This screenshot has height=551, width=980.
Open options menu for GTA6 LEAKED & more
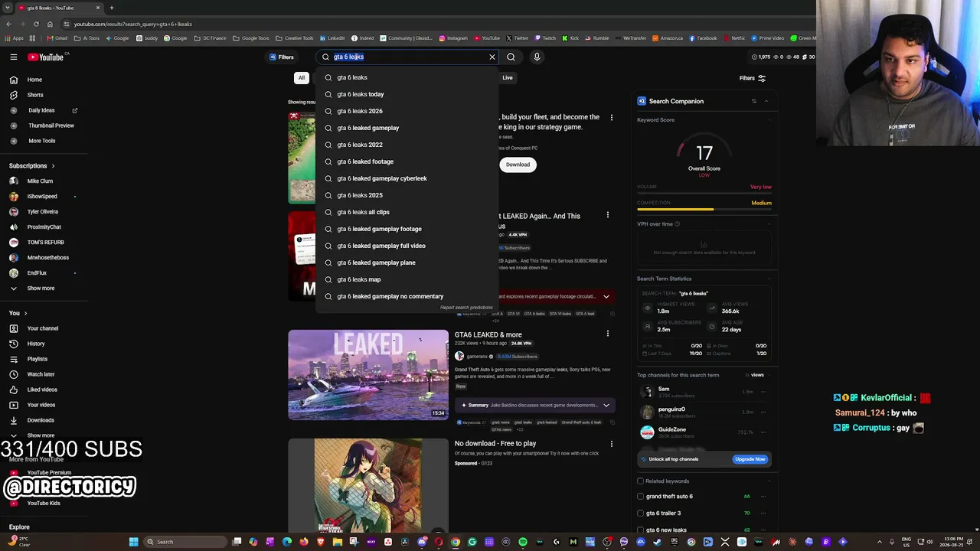(608, 334)
